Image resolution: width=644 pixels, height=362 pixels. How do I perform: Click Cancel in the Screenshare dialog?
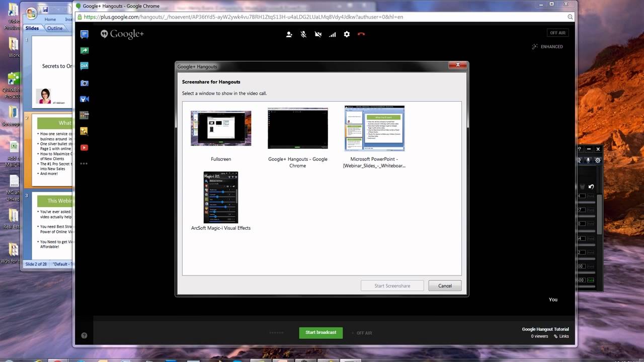(445, 286)
